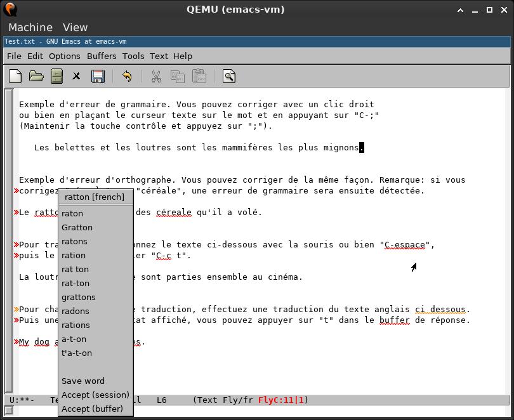Click the Paste clipboard icon
The height and width of the screenshot is (420, 514).
tap(199, 77)
